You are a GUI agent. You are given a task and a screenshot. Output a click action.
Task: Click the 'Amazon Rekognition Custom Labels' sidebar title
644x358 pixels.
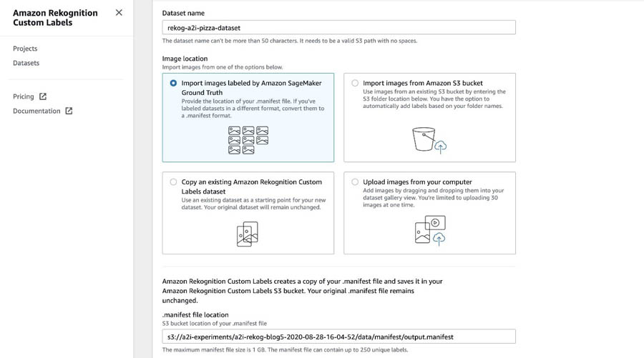(x=55, y=18)
